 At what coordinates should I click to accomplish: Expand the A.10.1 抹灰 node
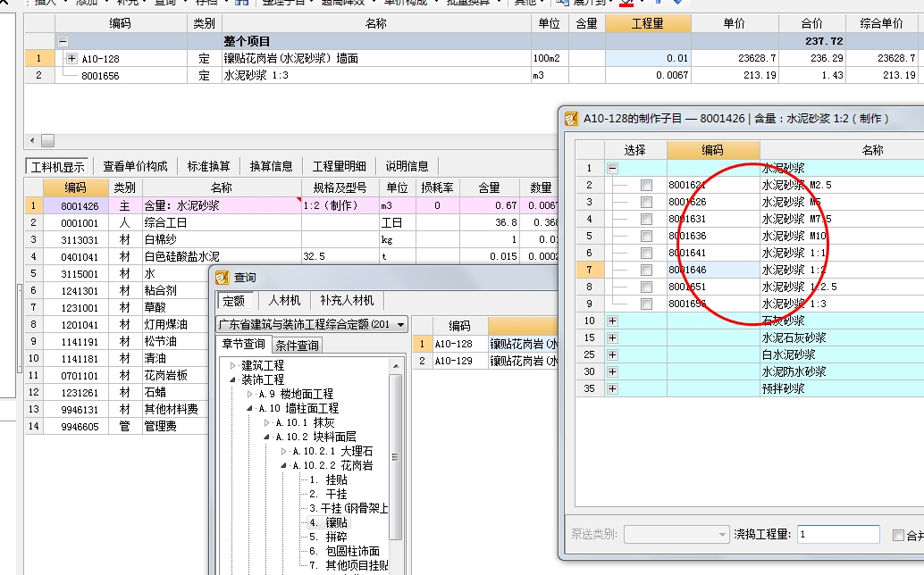point(267,422)
